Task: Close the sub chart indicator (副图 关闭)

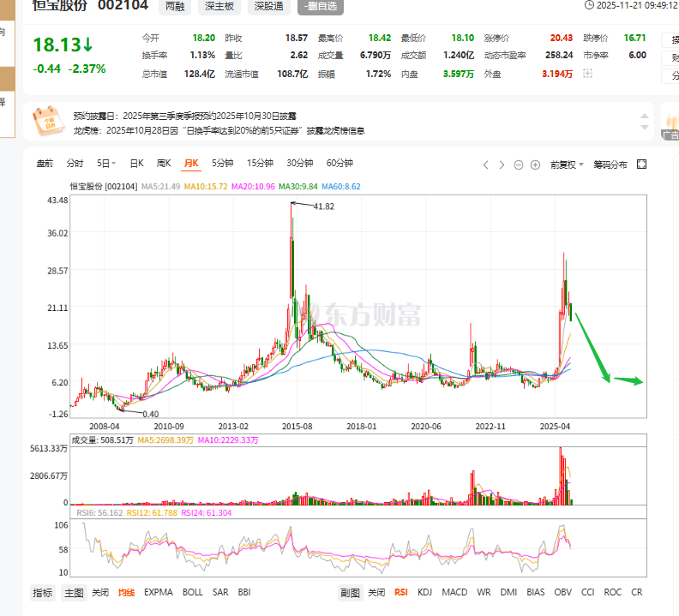Action: click(376, 592)
